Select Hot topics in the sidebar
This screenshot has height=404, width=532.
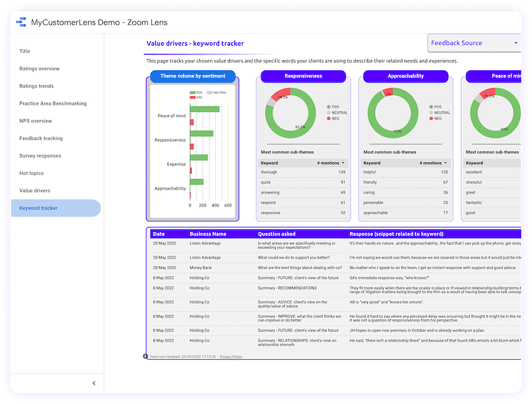pyautogui.click(x=31, y=173)
